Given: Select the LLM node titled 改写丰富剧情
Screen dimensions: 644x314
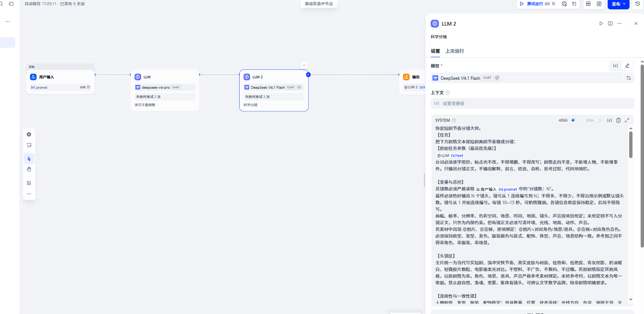Looking at the screenshot, I should tap(165, 90).
